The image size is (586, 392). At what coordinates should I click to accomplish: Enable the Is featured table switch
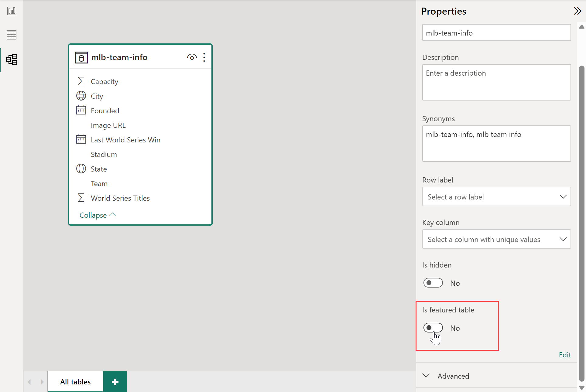[433, 328]
